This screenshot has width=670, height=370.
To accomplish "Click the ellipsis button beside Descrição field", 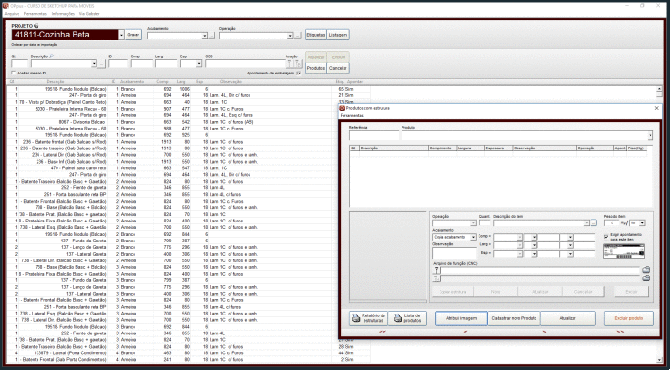I will (101, 64).
